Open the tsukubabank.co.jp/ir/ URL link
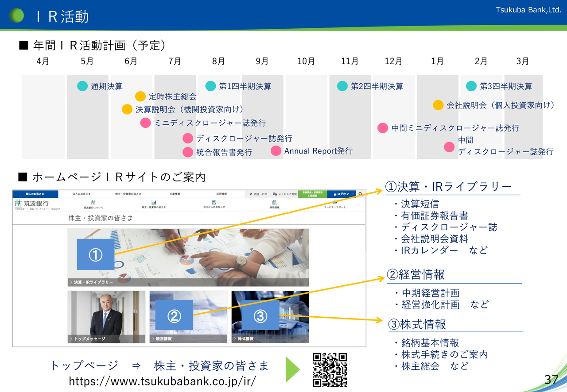Viewport: 567px width, 392px height. click(162, 381)
